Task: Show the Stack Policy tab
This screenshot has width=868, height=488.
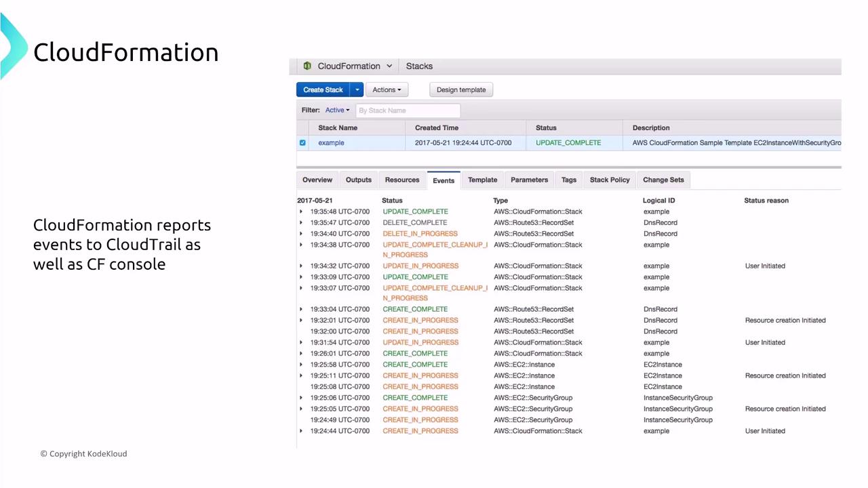Action: (610, 180)
